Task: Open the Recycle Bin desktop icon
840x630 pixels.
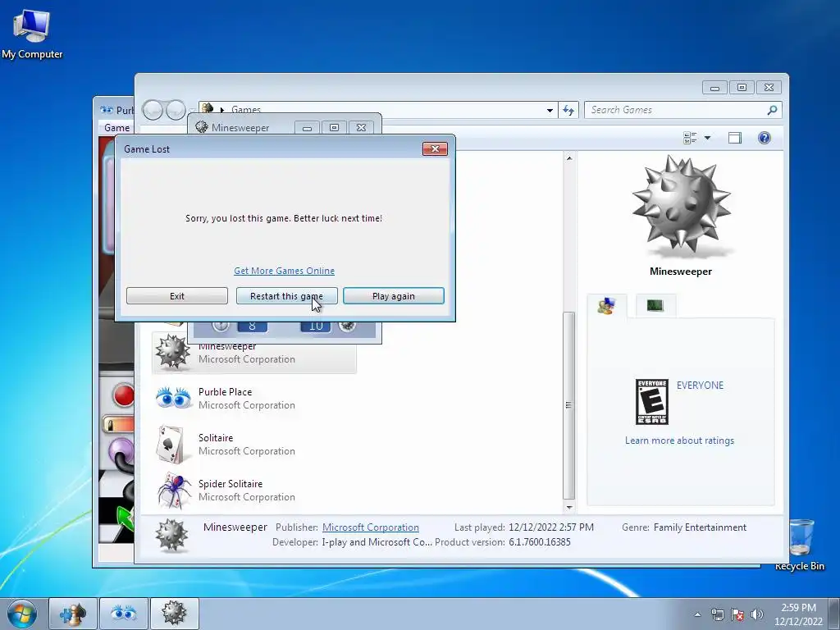Action: (800, 543)
